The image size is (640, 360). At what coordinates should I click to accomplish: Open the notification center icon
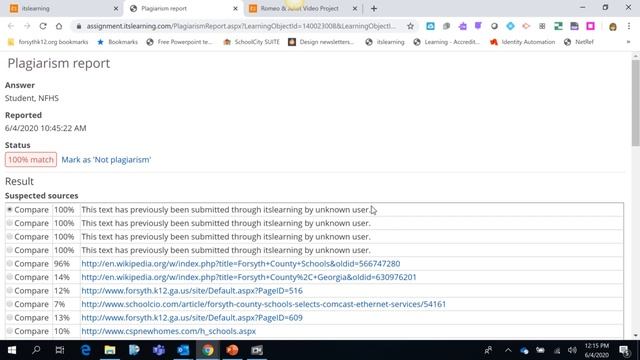coord(624,350)
